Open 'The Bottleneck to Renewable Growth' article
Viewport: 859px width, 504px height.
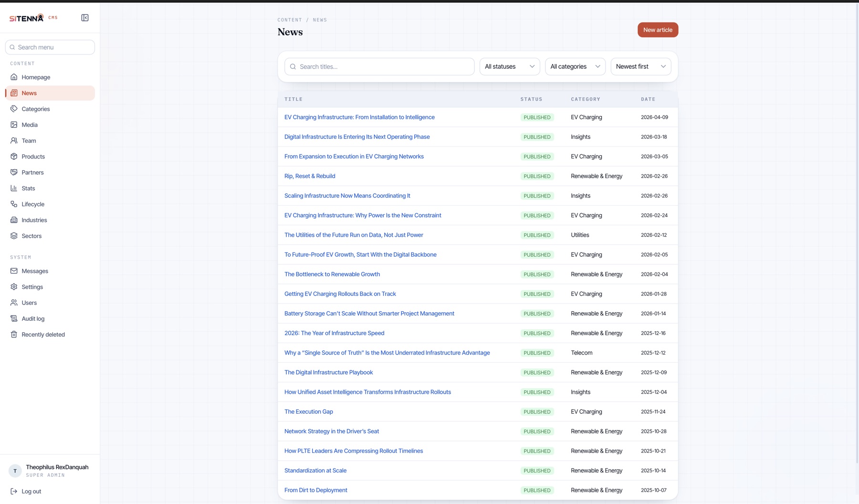coord(332,274)
